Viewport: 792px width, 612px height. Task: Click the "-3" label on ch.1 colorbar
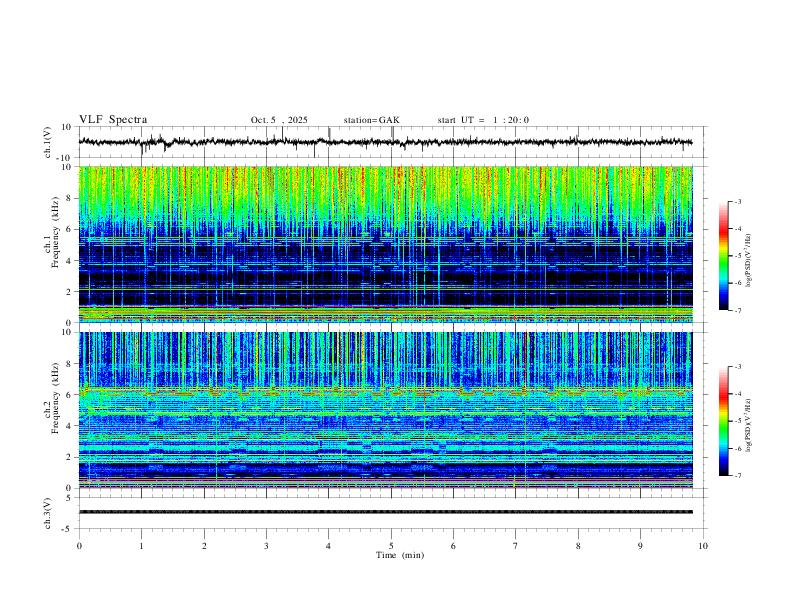(738, 201)
